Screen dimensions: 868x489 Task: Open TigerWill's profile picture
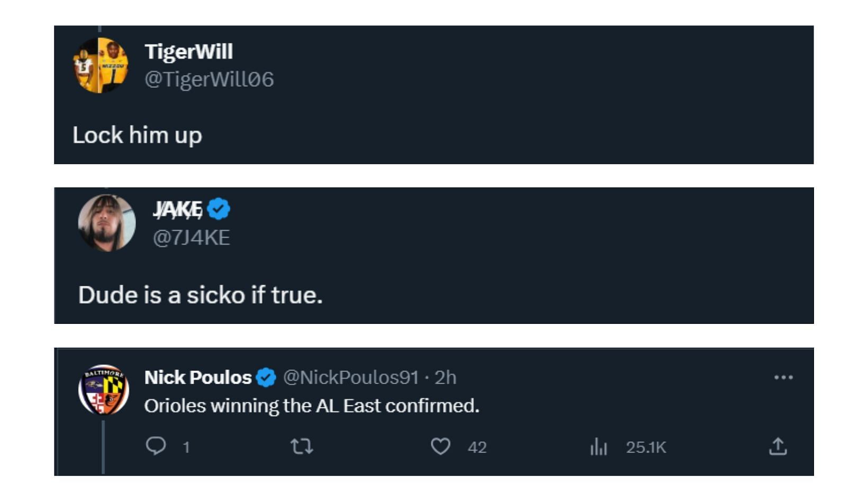[100, 65]
